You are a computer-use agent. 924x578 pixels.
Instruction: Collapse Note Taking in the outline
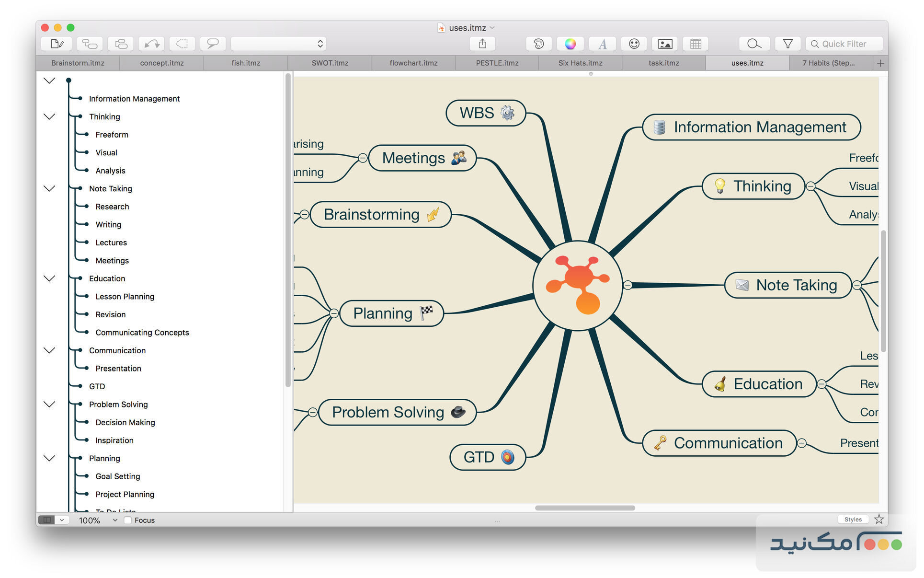point(49,188)
